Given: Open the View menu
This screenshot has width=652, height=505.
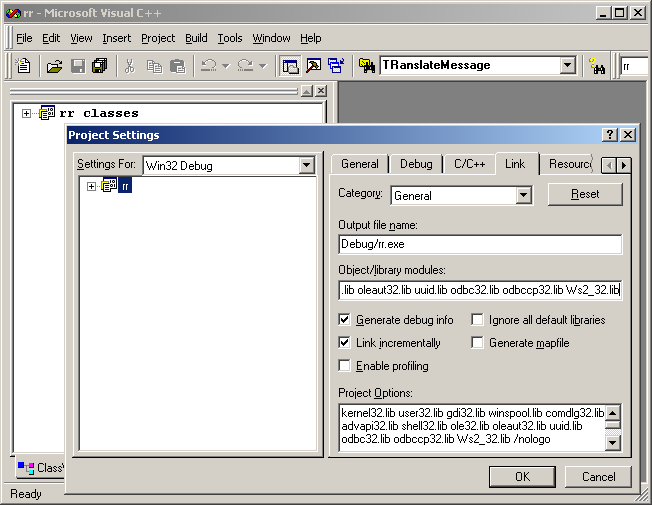Looking at the screenshot, I should [x=81, y=38].
